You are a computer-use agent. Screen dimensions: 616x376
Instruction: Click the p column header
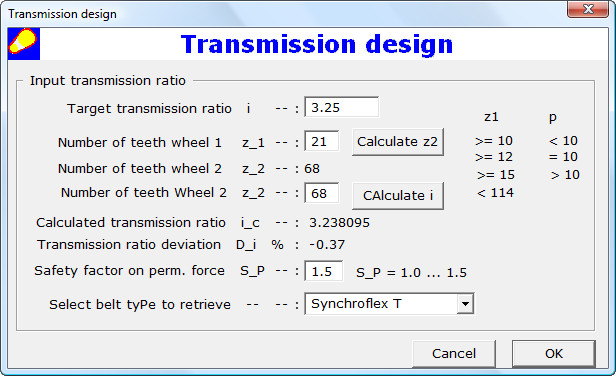[553, 117]
